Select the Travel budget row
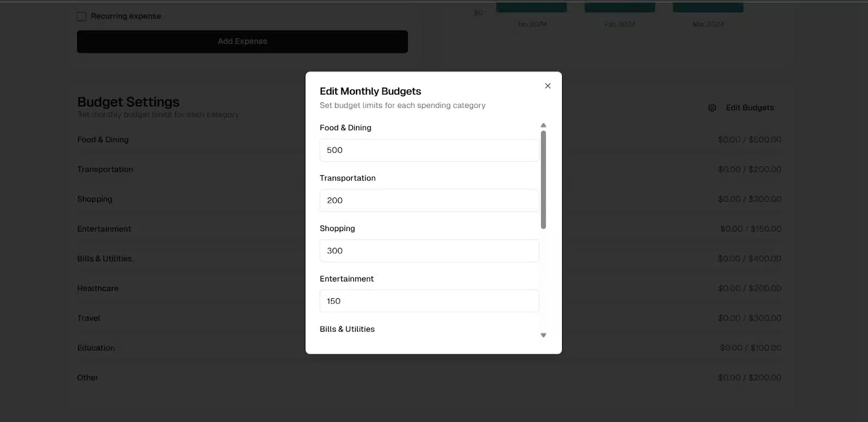Image resolution: width=868 pixels, height=422 pixels. 429,318
